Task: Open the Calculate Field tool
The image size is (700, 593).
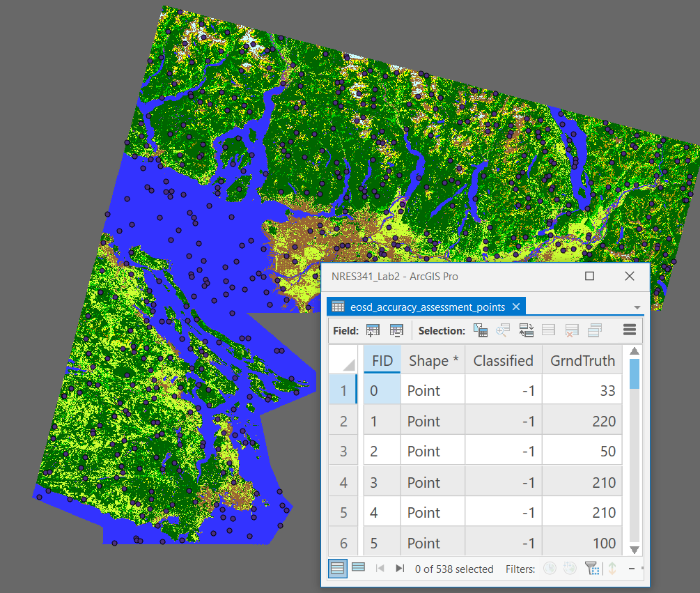Action: pyautogui.click(x=396, y=330)
